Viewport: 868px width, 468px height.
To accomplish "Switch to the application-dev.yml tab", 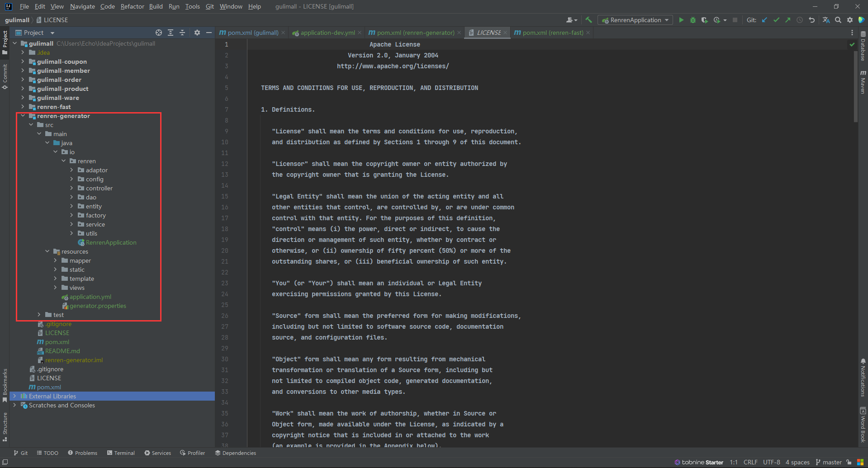I will tap(327, 33).
